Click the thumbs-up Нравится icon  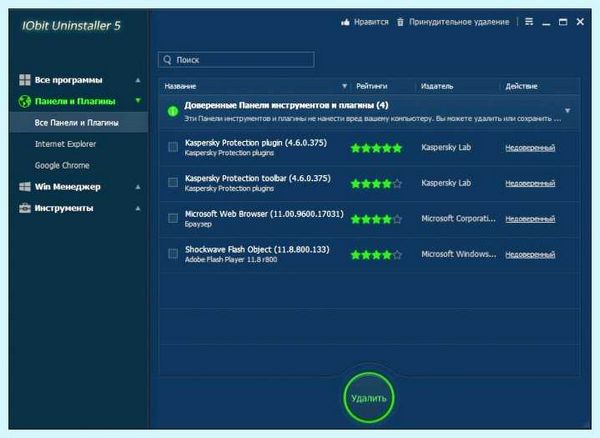click(x=345, y=22)
